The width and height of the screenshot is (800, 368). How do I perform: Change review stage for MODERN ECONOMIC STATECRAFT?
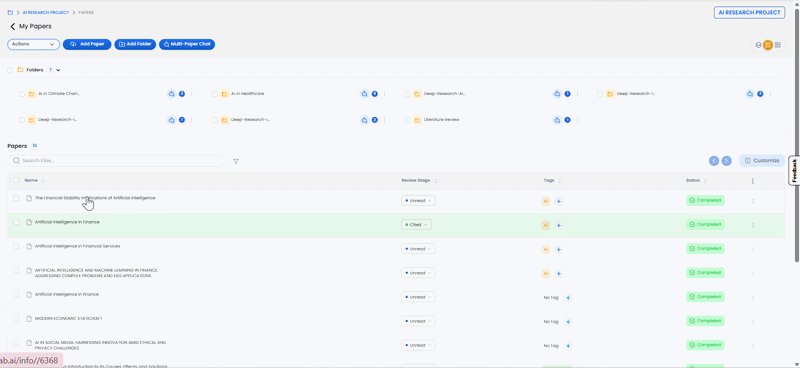(418, 321)
